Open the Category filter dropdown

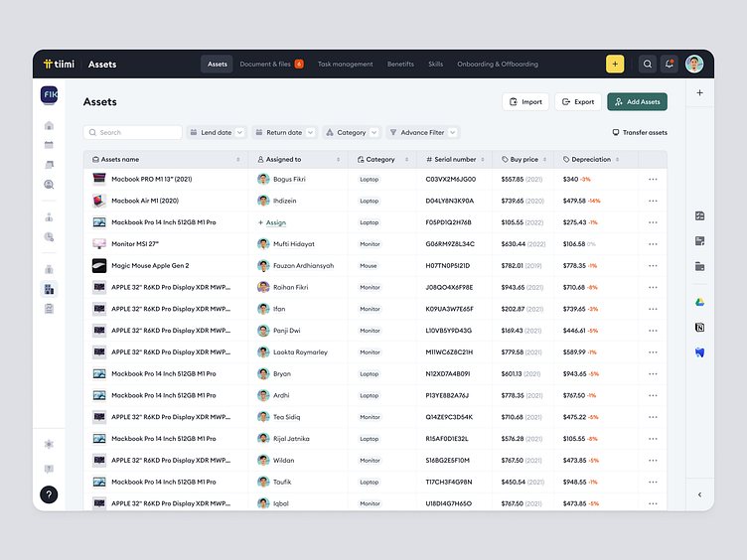[x=352, y=132]
